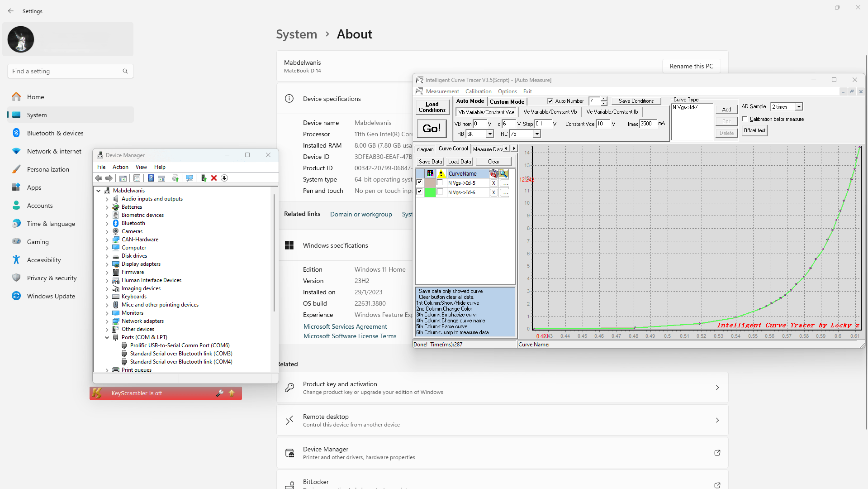The width and height of the screenshot is (868, 489).
Task: Hide the N Vgs->Id-5 curve
Action: tap(420, 182)
